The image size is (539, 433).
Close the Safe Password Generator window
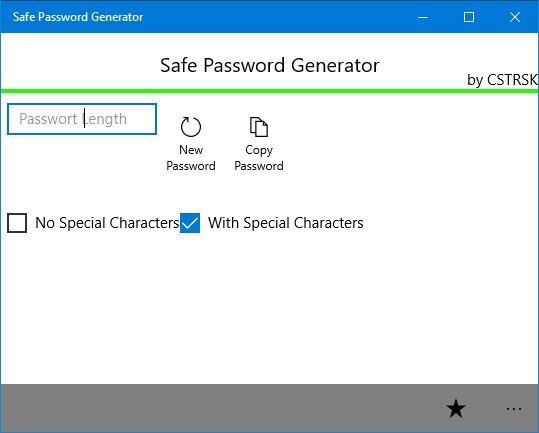tap(515, 17)
